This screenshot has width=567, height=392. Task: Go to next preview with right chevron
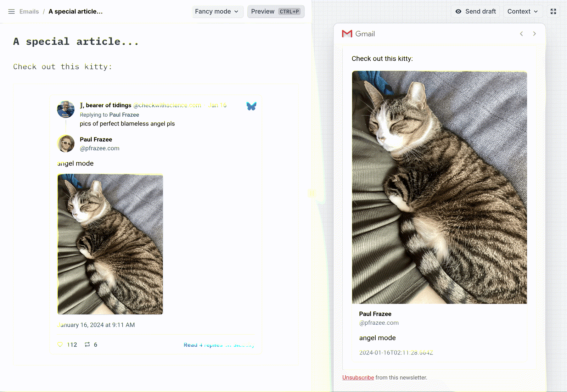point(534,34)
